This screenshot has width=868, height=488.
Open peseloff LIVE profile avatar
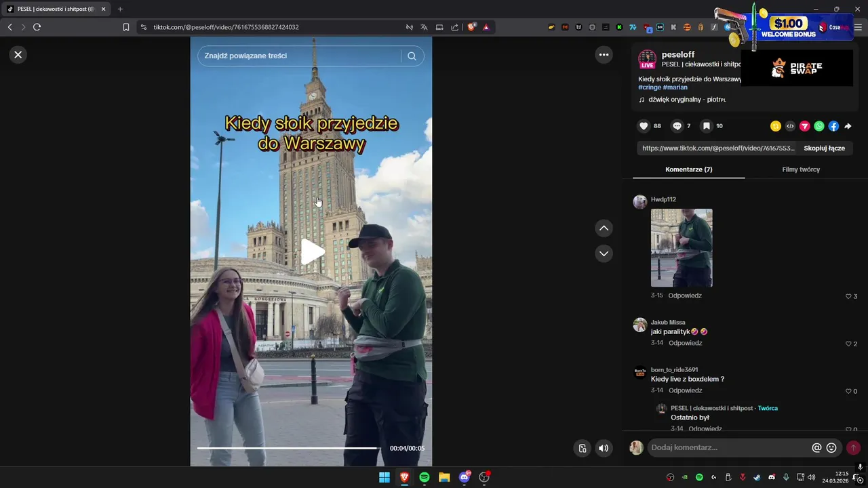coord(648,59)
